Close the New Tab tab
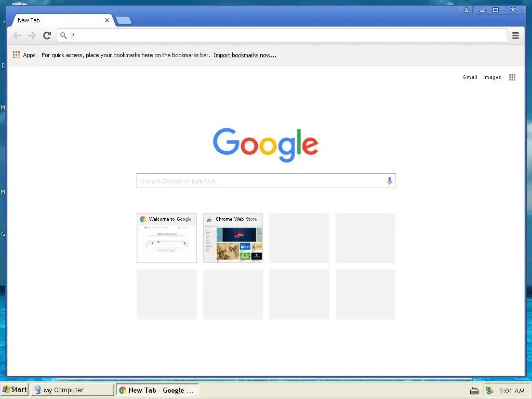 [107, 20]
